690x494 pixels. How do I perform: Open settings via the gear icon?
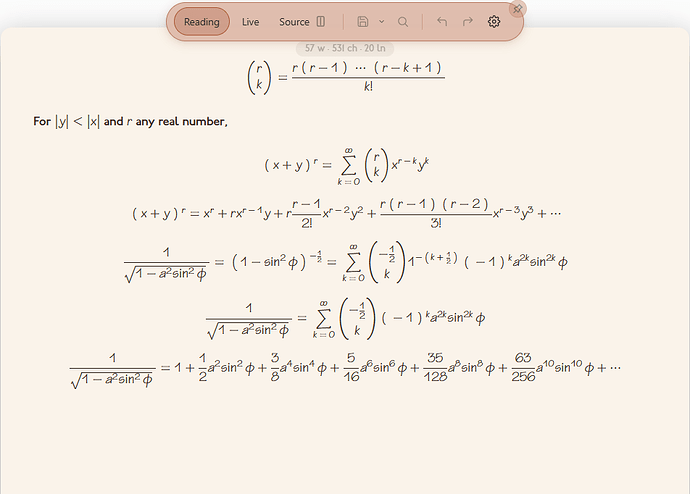(x=494, y=22)
